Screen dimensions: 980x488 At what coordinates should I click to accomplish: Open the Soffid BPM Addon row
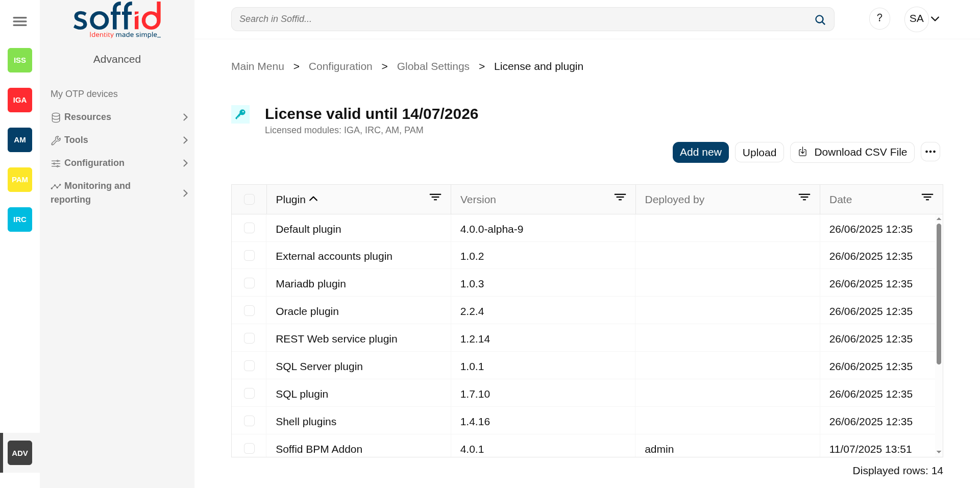pyautogui.click(x=584, y=446)
